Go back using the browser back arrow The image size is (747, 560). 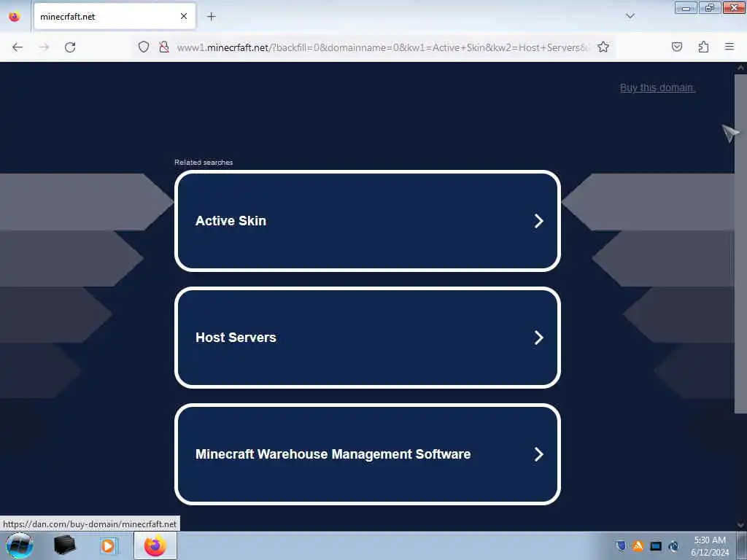18,47
